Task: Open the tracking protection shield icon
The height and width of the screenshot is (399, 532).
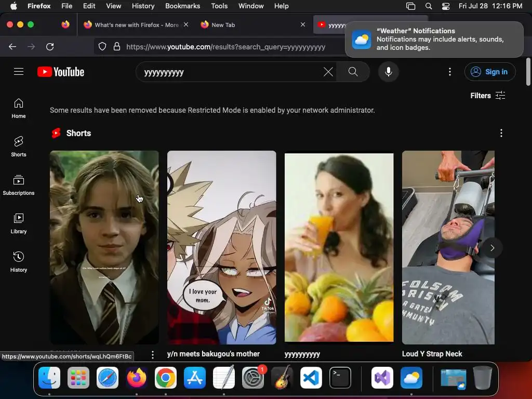Action: coord(102,47)
